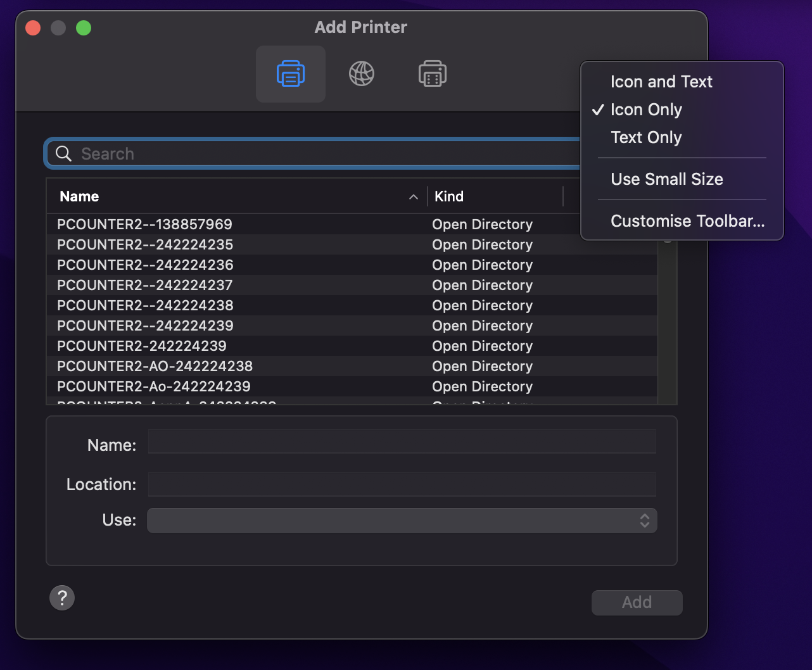Click the Use field stepper arrows
Viewport: 812px width, 670px height.
tap(645, 520)
